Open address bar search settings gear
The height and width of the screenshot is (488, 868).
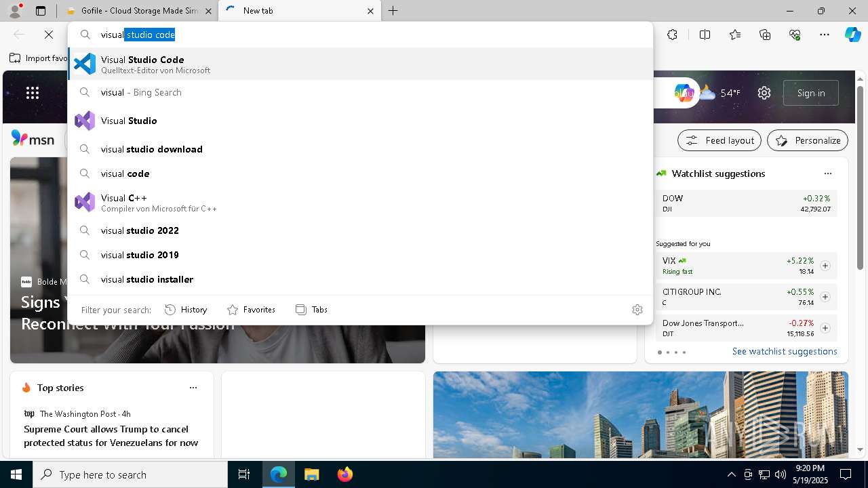[637, 310]
